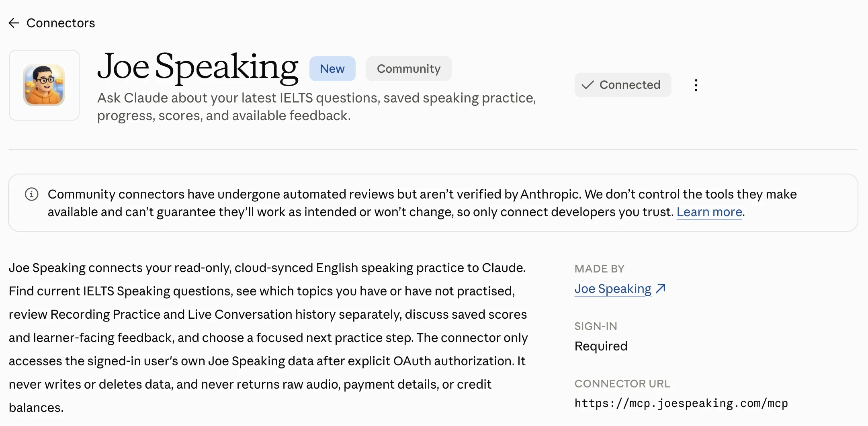Open the Joe Speaking avatar thumbnail

click(44, 85)
